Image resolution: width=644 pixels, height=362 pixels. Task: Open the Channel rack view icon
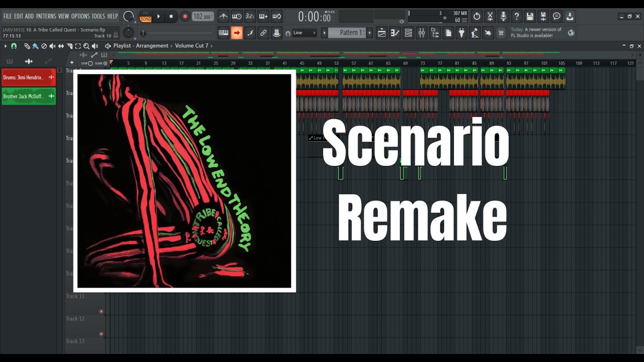click(x=409, y=33)
